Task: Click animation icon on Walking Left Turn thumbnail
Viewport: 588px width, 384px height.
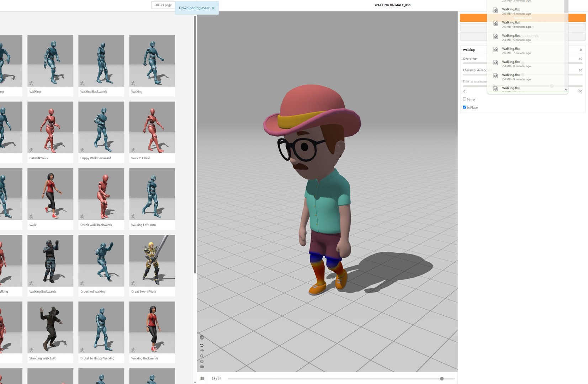Action: [133, 217]
